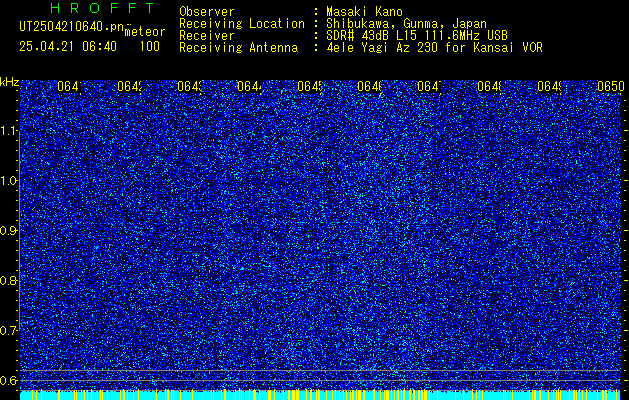
Task: Click the 0.9 kHz frequency label
Action: (8, 231)
